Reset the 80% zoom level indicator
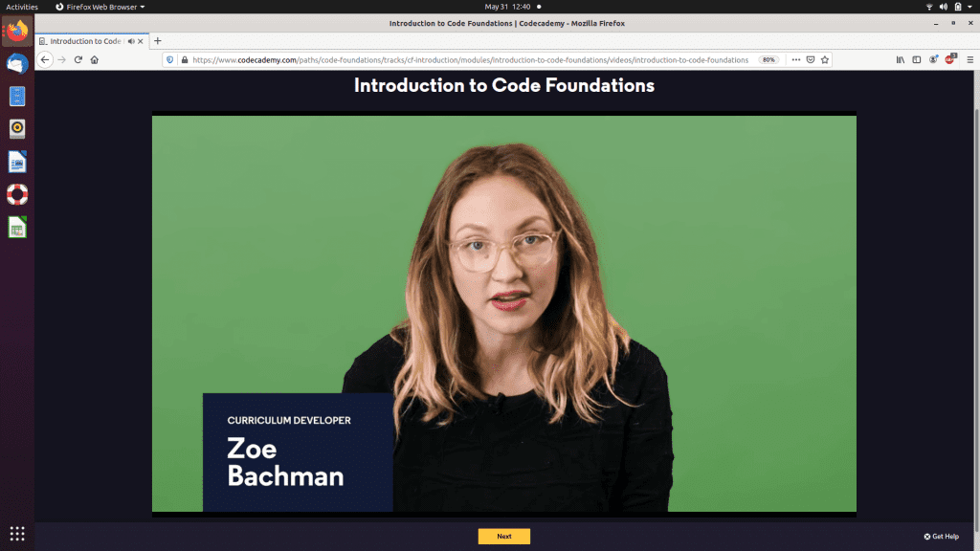The height and width of the screenshot is (551, 980). (768, 60)
